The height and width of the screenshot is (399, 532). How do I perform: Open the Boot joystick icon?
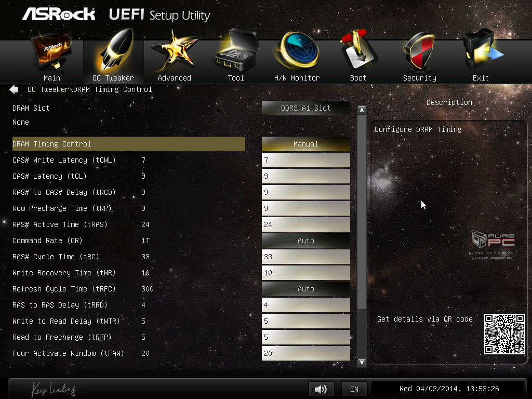tap(358, 50)
